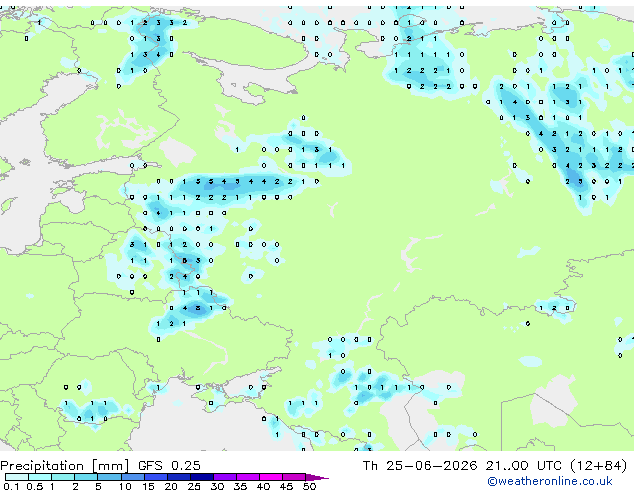Pick the legend swatch between 15 and 20
634x490 pixels.
pyautogui.click(x=156, y=477)
